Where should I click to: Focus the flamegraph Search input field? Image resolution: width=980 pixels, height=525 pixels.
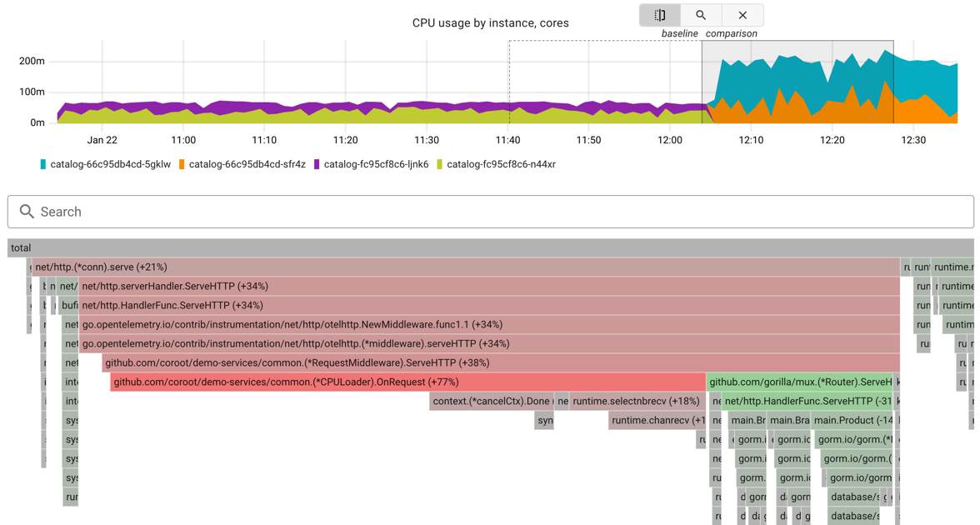(491, 212)
